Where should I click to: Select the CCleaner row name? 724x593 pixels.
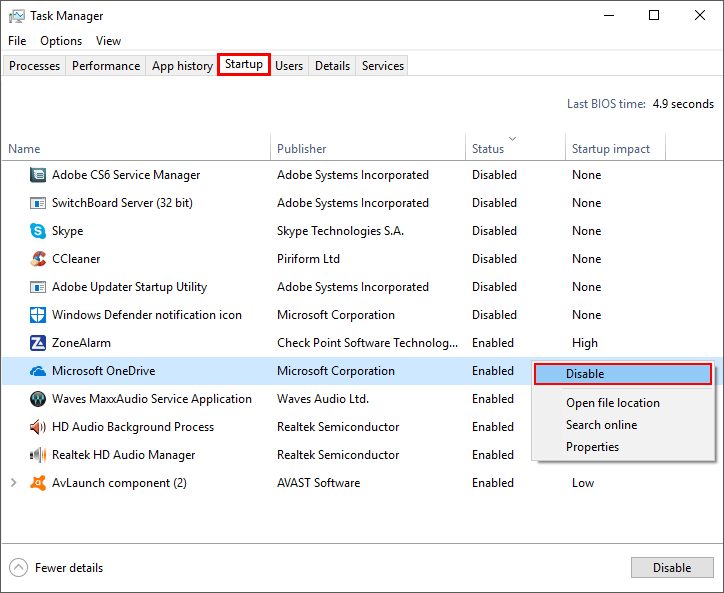click(x=76, y=259)
